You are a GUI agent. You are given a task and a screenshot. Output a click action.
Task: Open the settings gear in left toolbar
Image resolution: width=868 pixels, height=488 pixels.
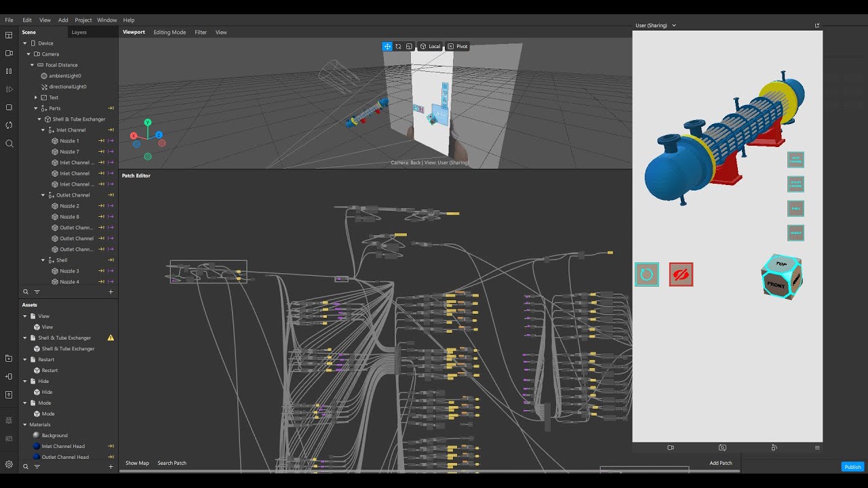tap(9, 464)
